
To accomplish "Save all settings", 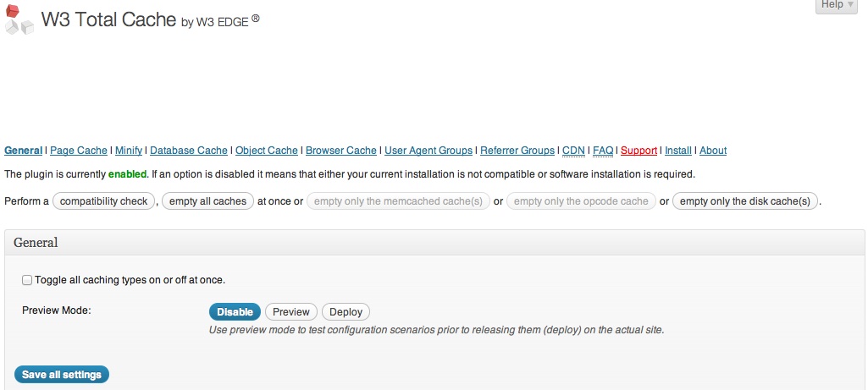I will coord(62,375).
